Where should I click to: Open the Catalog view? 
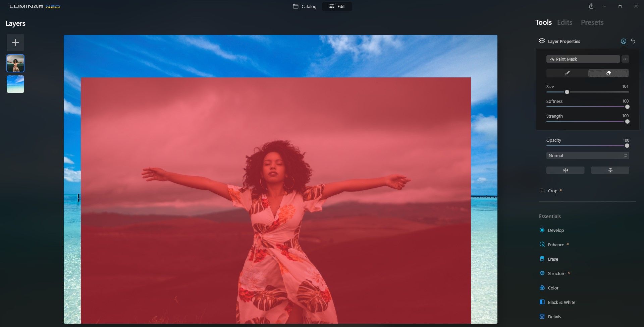305,6
